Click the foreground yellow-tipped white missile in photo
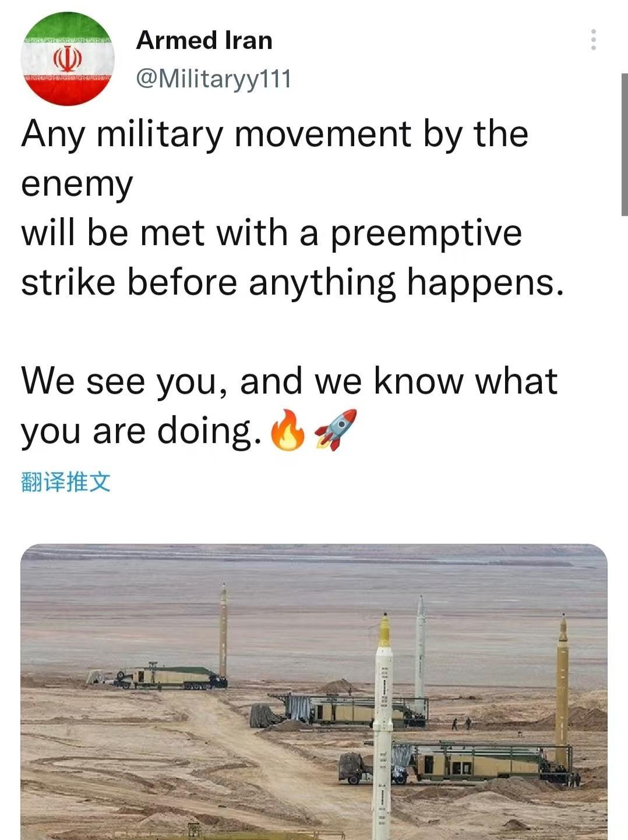The height and width of the screenshot is (840, 628). coord(383,725)
